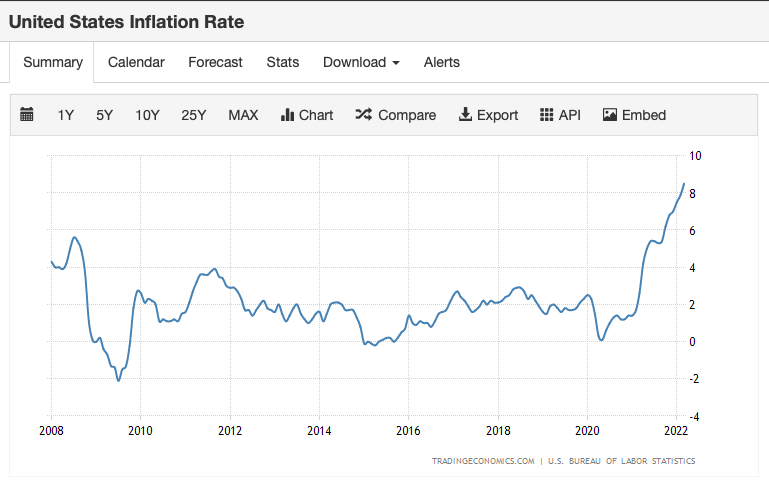This screenshot has width=769, height=490.
Task: Click the Embed image icon
Action: point(610,115)
